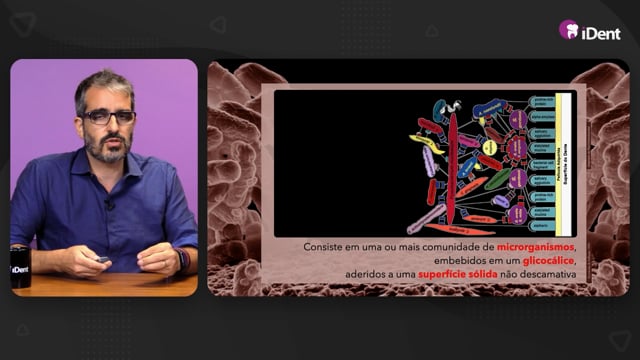Click the bottom purple round coccus
This screenshot has height=360, width=640.
(518, 214)
